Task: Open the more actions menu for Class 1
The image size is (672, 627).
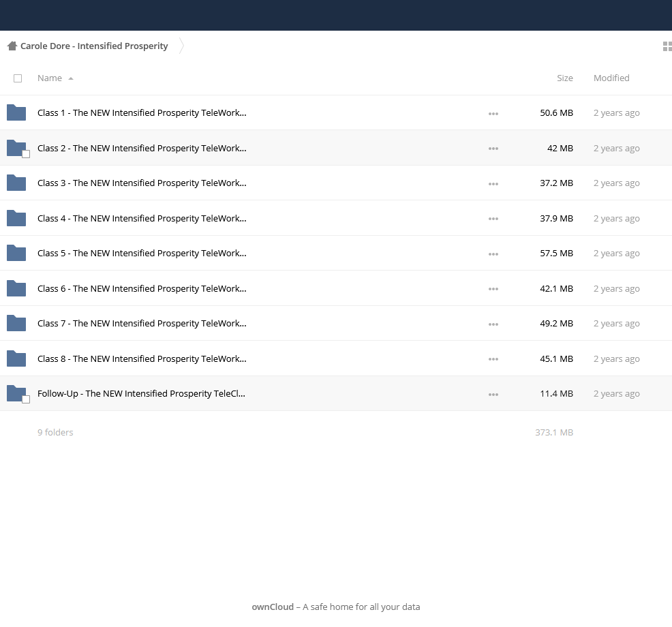Action: (x=493, y=114)
